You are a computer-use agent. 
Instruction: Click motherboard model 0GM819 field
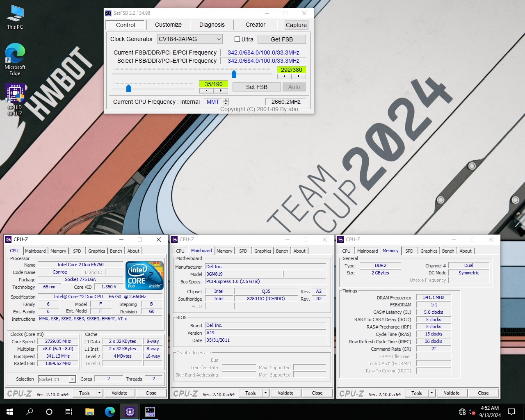243,274
